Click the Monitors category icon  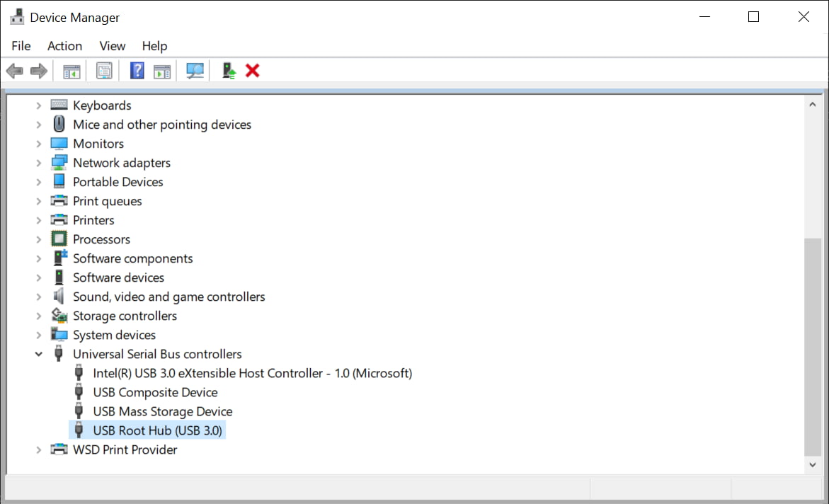58,143
